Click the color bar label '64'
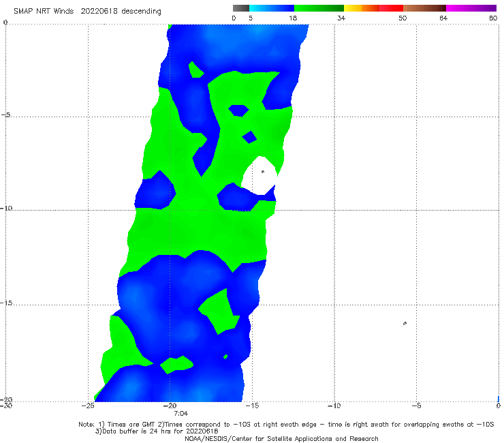 click(443, 18)
